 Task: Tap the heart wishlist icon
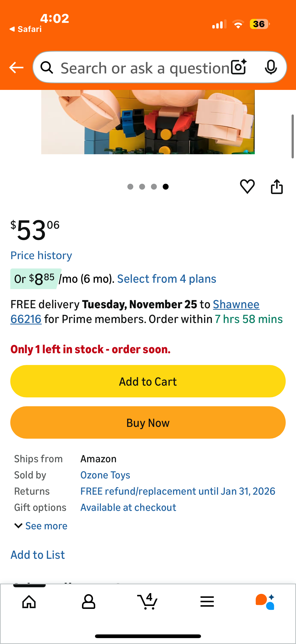pyautogui.click(x=247, y=186)
